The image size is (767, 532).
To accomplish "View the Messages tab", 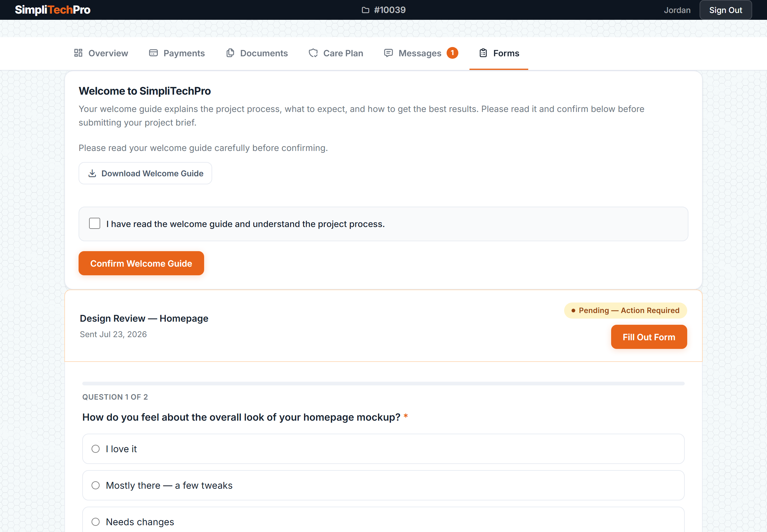I will [421, 53].
